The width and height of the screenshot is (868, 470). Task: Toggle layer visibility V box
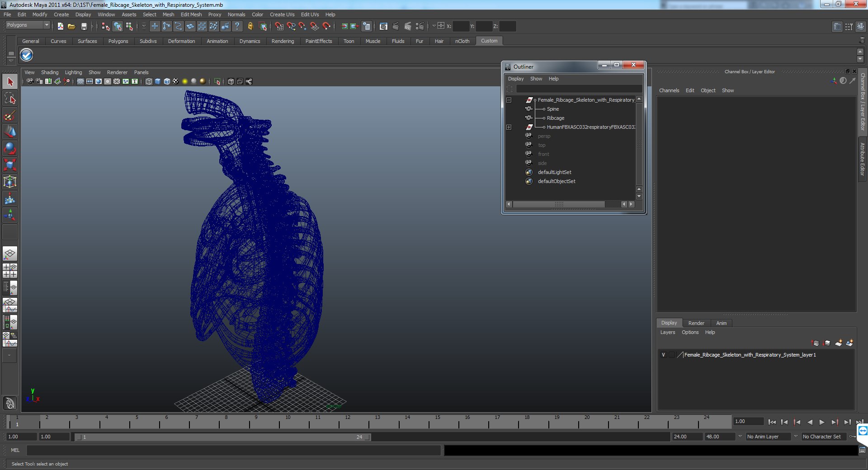(x=663, y=355)
